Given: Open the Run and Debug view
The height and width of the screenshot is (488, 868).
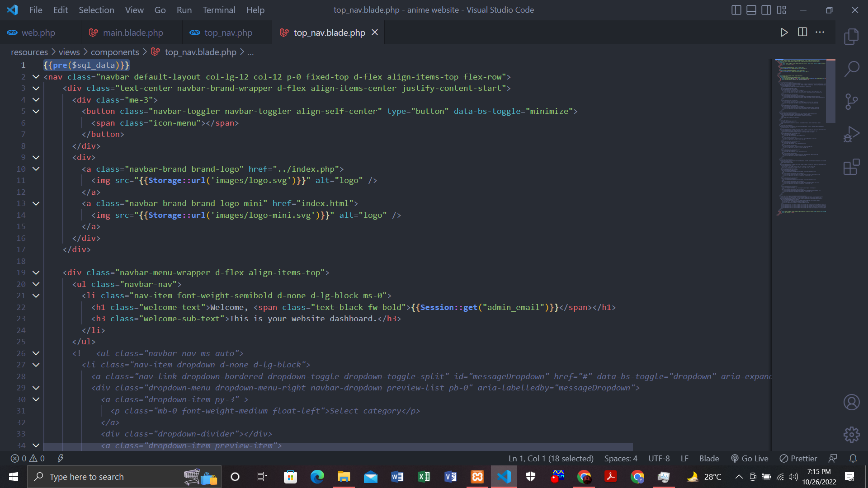Looking at the screenshot, I should click(x=851, y=135).
